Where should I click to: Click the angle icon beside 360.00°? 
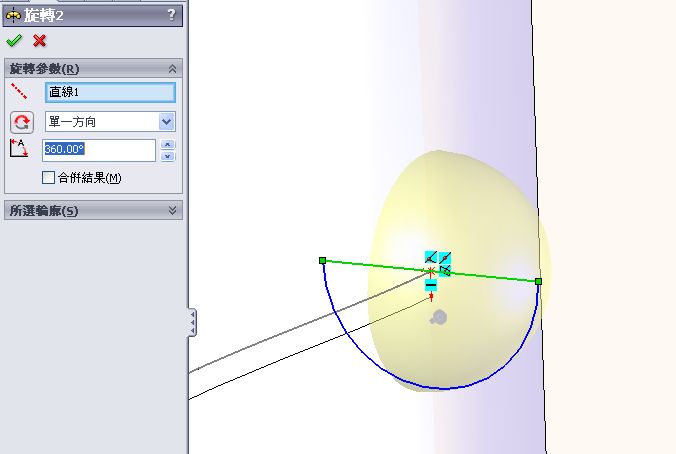[19, 148]
